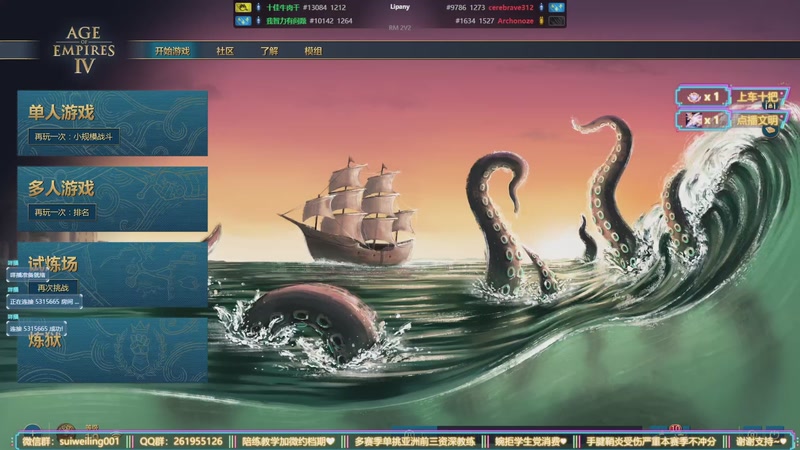Viewport: 800px width, 450px height.
Task: Click ranking #1634 1527
Action: pyautogui.click(x=474, y=21)
